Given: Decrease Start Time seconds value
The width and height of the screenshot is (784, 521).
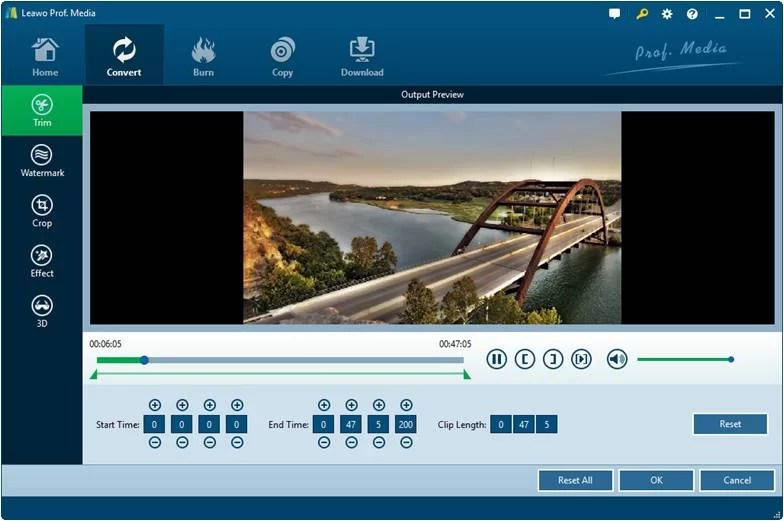Looking at the screenshot, I should (x=210, y=442).
